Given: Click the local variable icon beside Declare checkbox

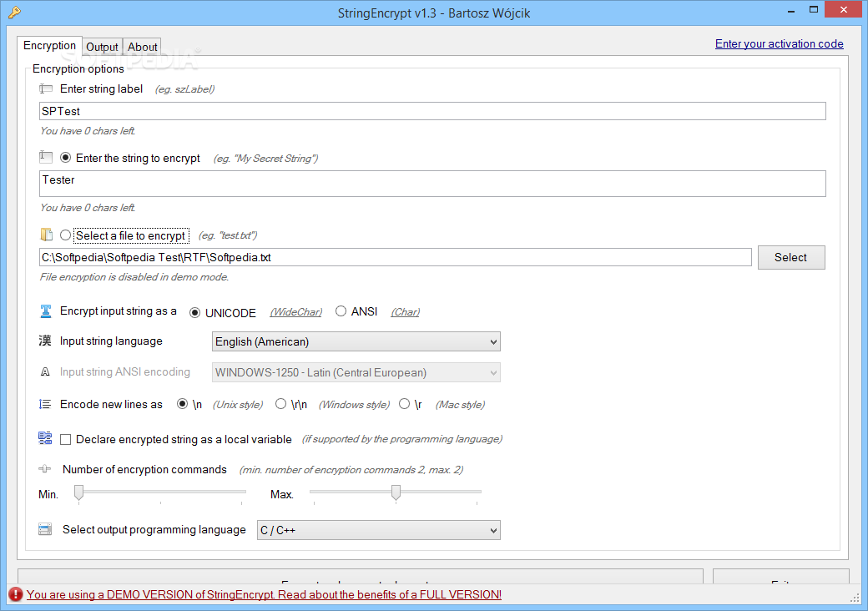Looking at the screenshot, I should point(45,438).
